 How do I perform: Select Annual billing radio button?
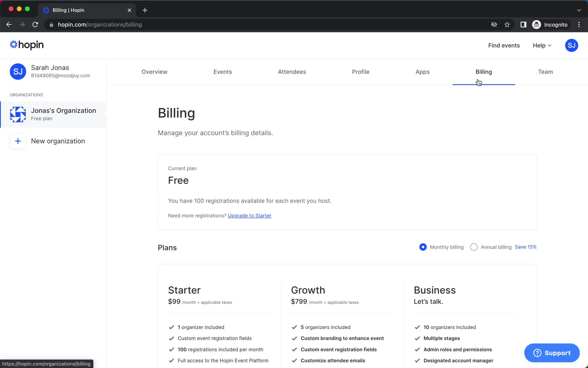474,247
